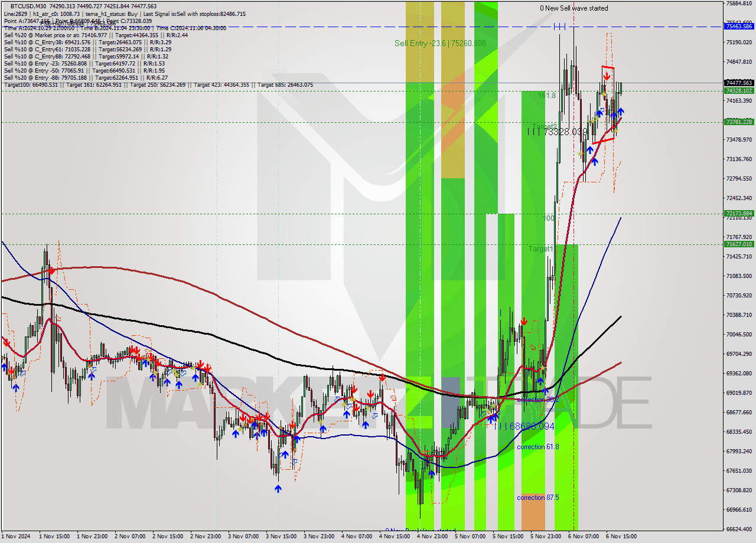Click the 75884.010 price axis value

coord(739,3)
